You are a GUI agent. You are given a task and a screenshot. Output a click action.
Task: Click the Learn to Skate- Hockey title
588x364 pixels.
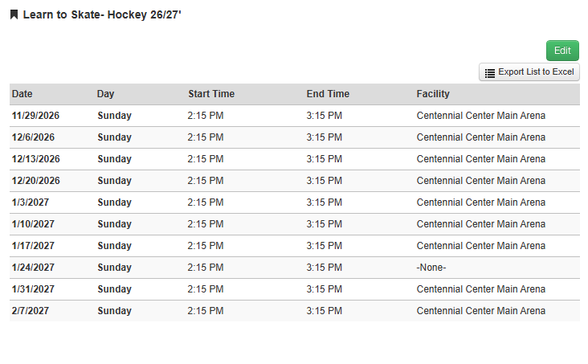[x=102, y=14]
